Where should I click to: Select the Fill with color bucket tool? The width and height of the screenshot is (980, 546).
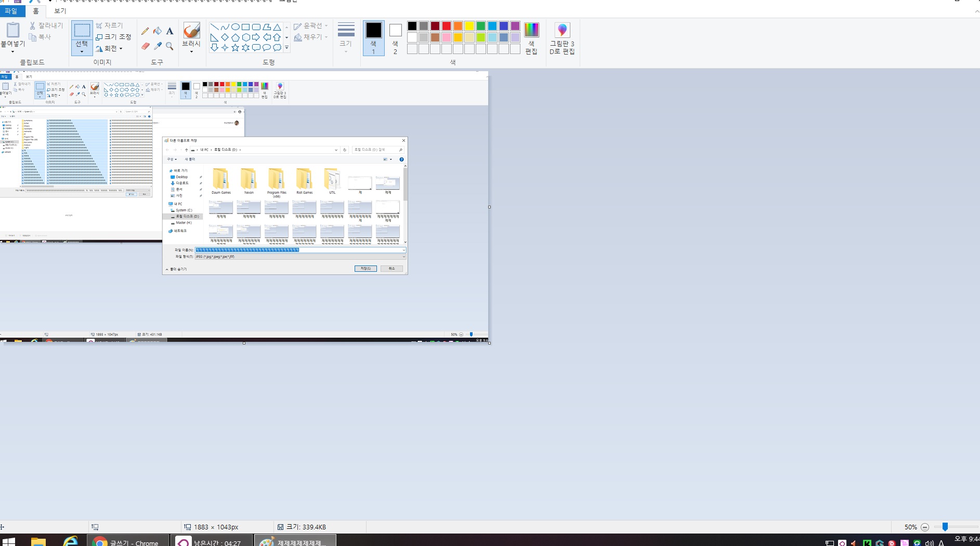(x=158, y=31)
